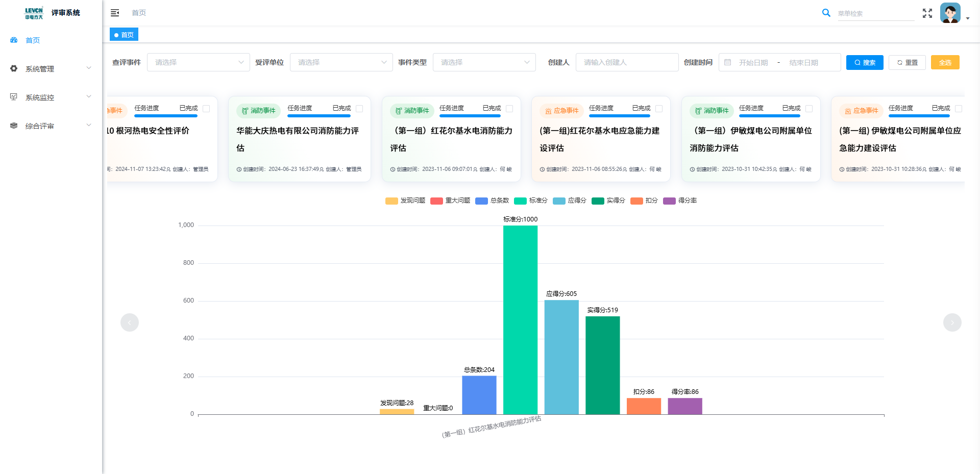Open the 受评单位 dropdown
980x474 pixels.
point(341,62)
